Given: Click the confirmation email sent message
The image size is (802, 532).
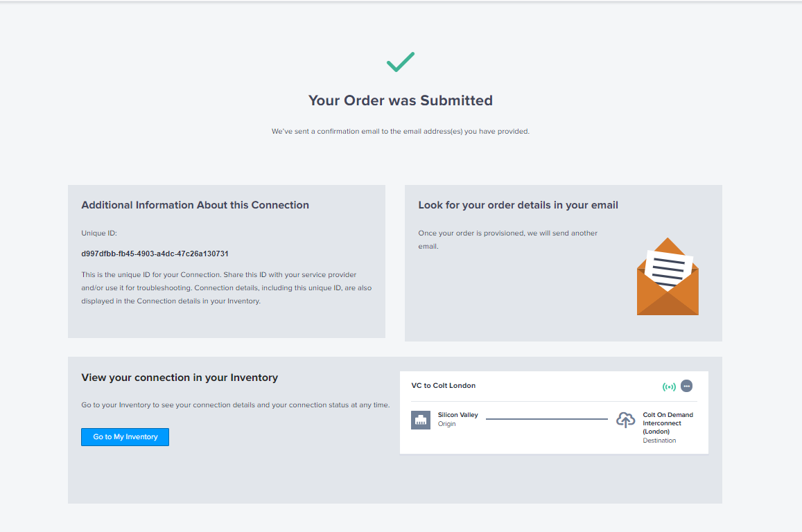Looking at the screenshot, I should [x=401, y=131].
